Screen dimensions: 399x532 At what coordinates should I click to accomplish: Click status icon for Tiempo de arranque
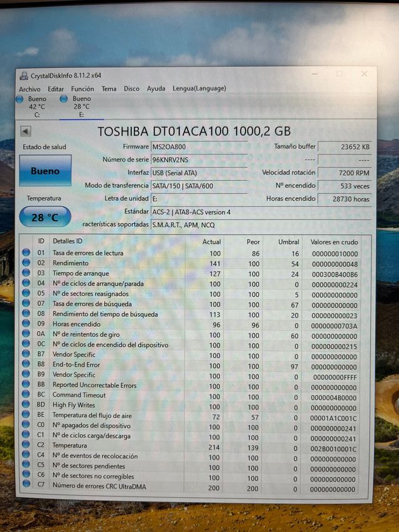26,273
